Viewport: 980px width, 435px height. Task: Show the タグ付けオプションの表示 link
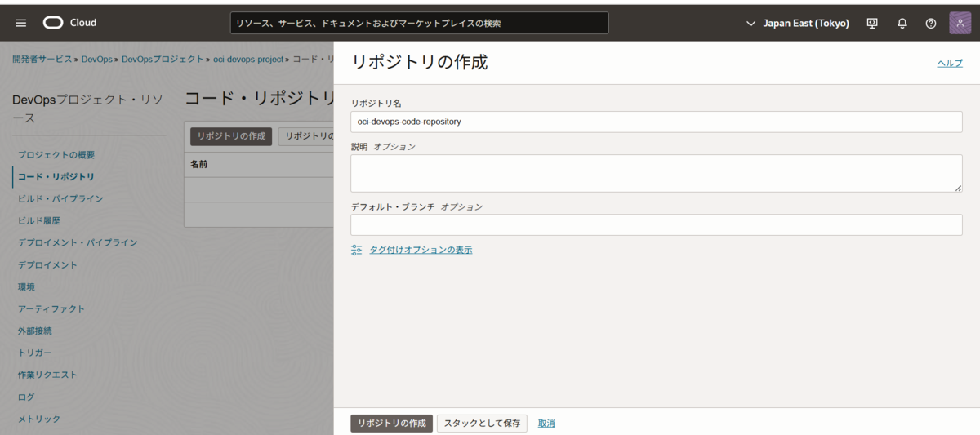[x=421, y=250]
